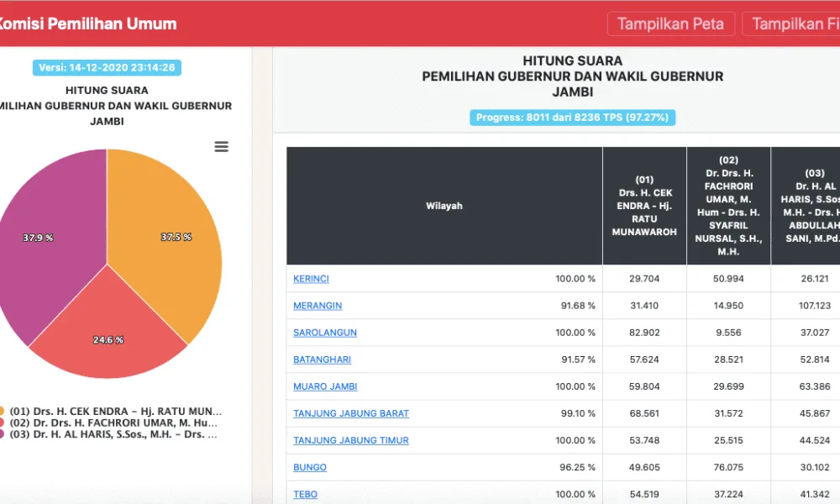840x504 pixels.
Task: Click the Progress TPS badge
Action: (x=572, y=118)
